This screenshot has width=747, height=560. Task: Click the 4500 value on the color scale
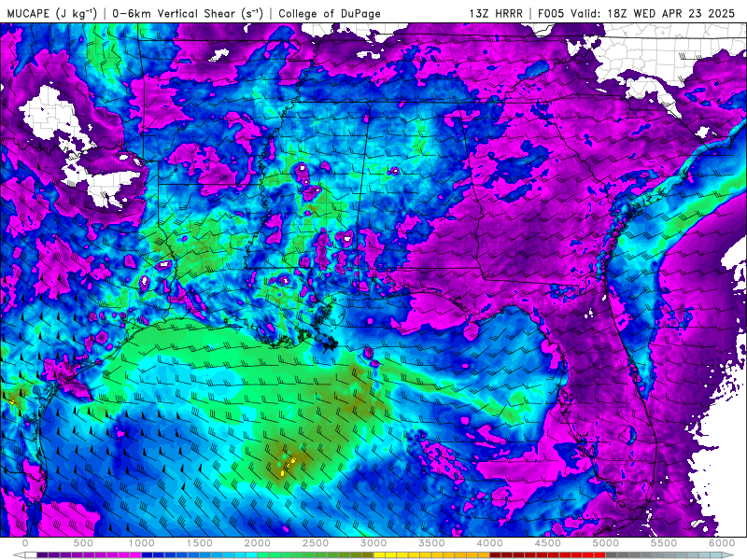pyautogui.click(x=548, y=543)
